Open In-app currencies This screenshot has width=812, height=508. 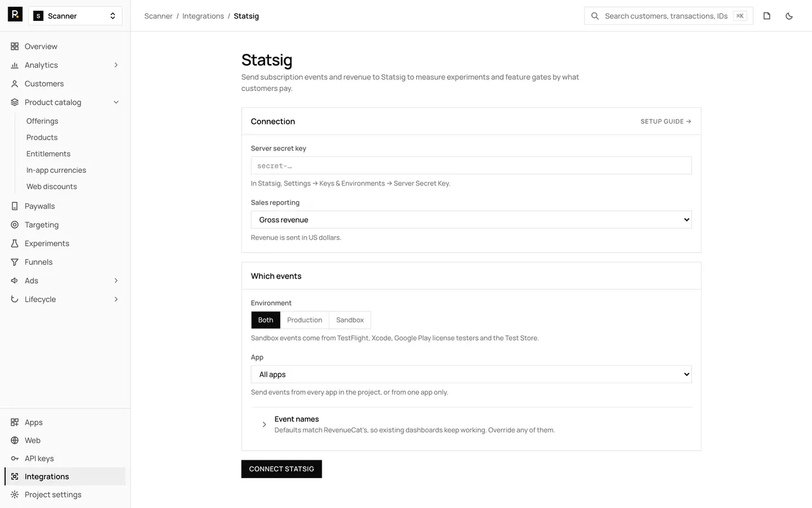[x=56, y=170]
